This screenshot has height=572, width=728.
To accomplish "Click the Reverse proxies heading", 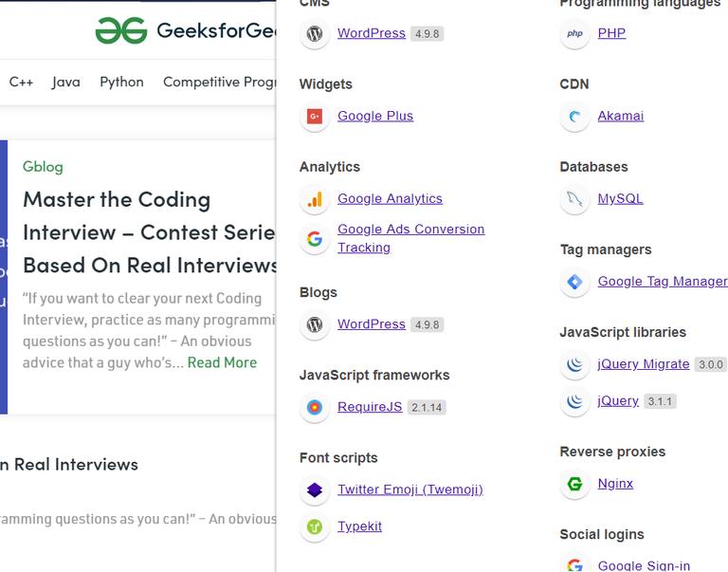I will (613, 452).
